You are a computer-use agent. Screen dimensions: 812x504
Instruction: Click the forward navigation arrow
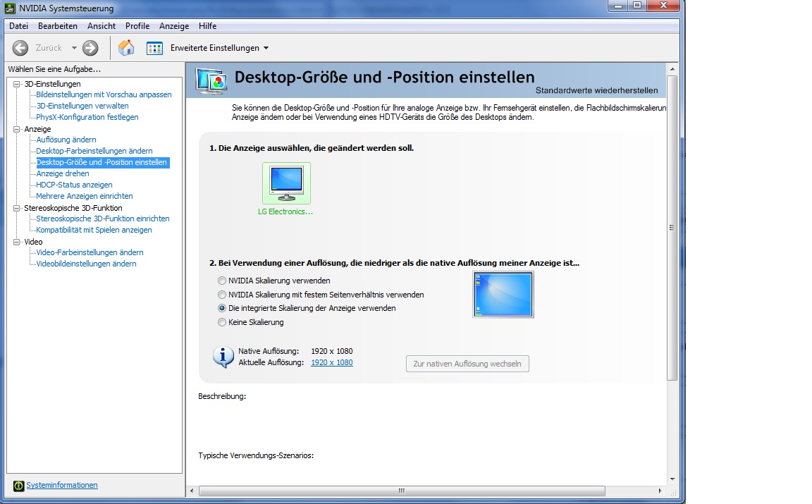(89, 48)
